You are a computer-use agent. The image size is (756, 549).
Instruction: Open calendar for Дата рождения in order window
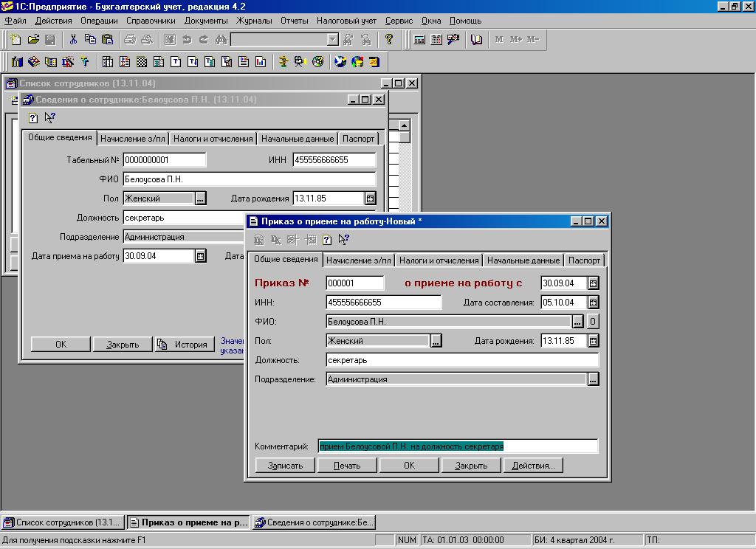594,341
